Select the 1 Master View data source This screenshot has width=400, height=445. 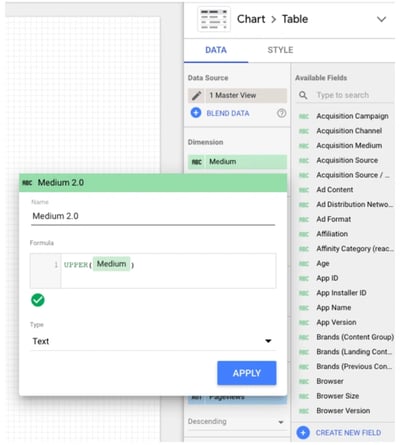click(x=246, y=96)
